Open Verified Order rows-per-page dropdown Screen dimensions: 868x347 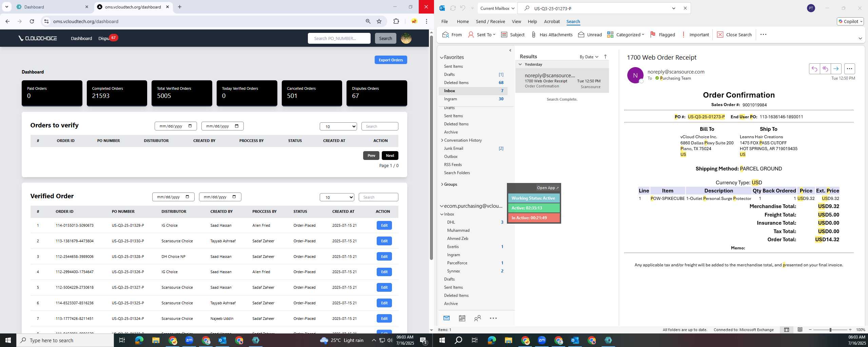click(x=337, y=197)
